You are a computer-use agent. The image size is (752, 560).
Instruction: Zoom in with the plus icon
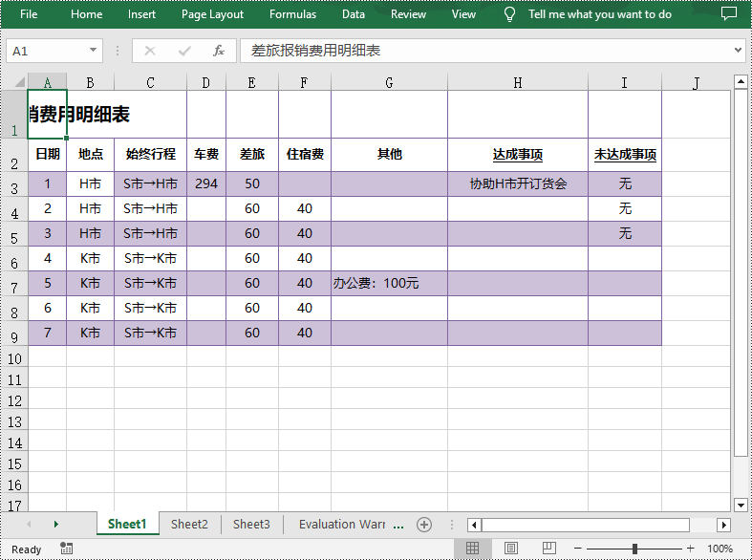click(x=690, y=549)
